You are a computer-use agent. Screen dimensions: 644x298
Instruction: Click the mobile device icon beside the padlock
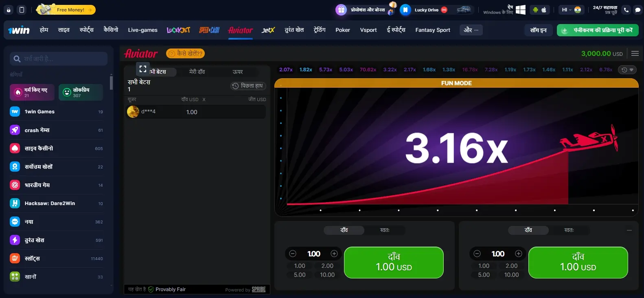click(x=22, y=10)
